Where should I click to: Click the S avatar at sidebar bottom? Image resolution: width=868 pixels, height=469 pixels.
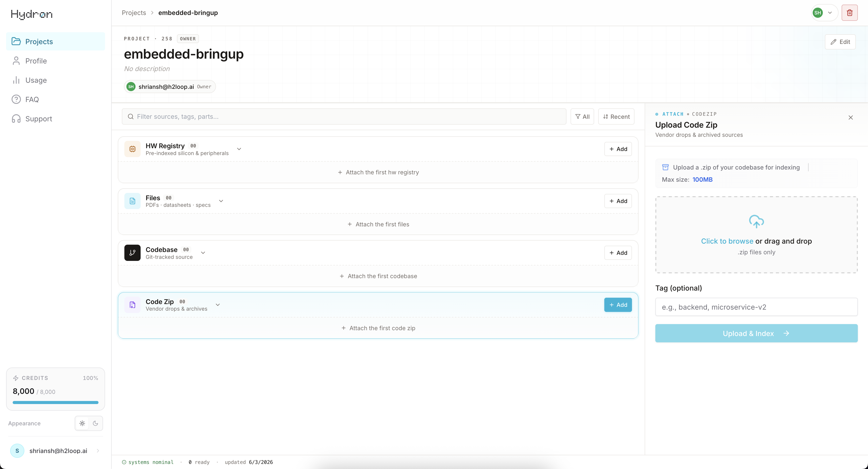click(17, 450)
